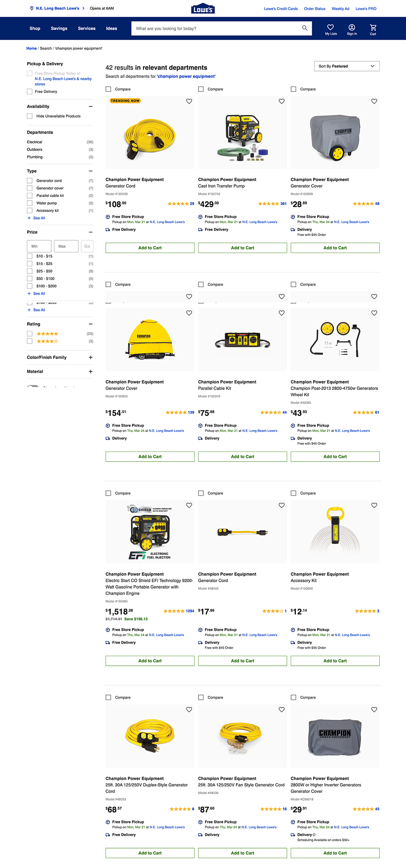The height and width of the screenshot is (868, 406).
Task: Favorite the Fan Style Generator Cord heart
Action: click(x=281, y=710)
